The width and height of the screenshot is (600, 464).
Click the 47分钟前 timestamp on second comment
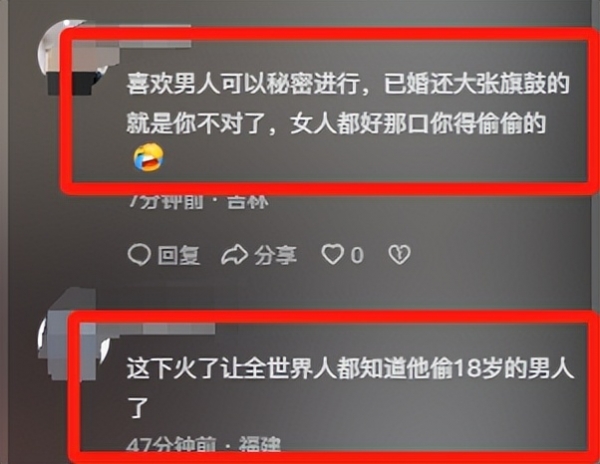pos(171,444)
